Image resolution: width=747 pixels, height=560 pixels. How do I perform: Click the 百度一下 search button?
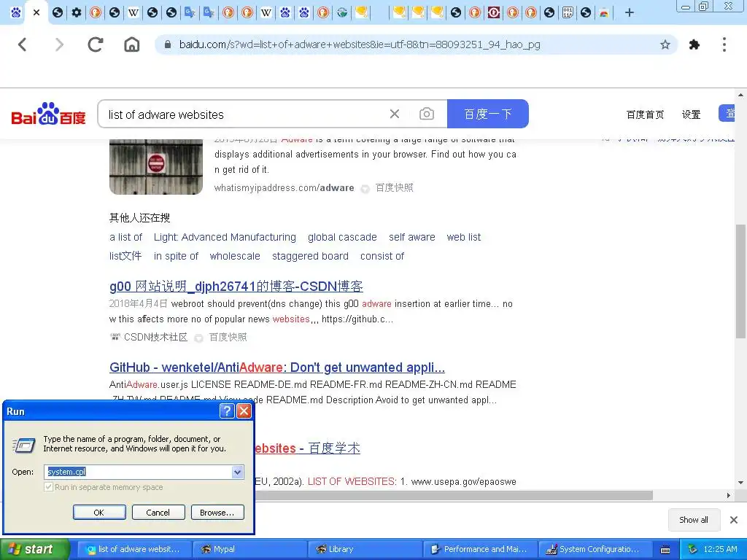pos(488,114)
